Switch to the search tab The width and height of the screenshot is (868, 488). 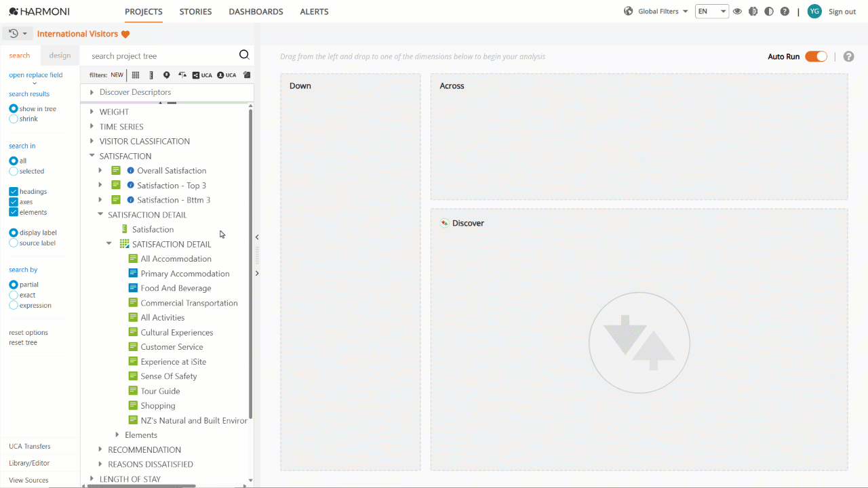(x=20, y=56)
